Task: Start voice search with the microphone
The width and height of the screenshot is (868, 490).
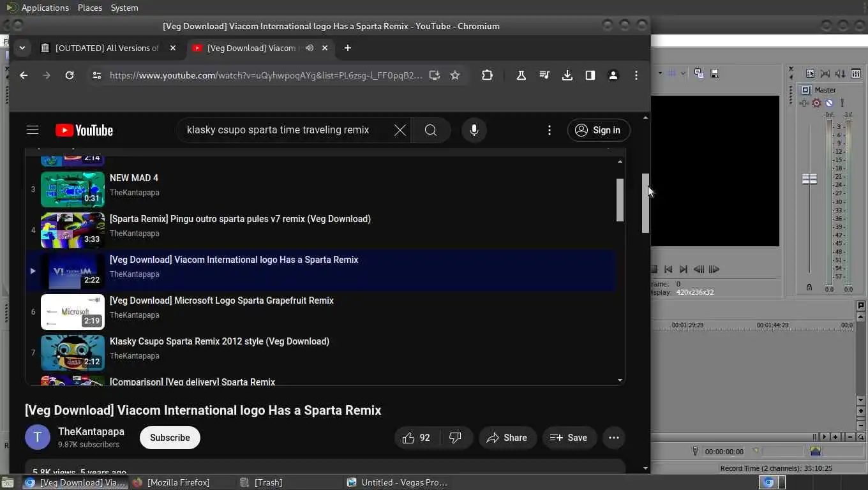Action: point(474,130)
